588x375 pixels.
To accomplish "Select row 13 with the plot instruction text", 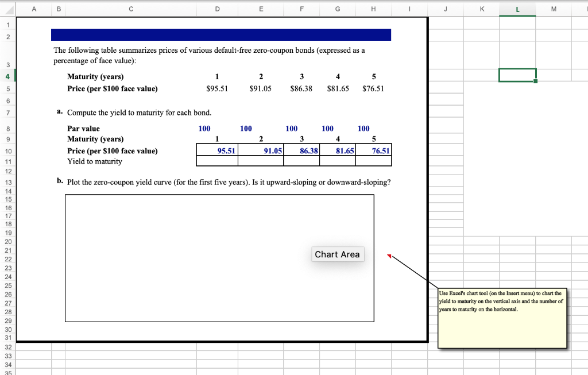I will [7, 183].
